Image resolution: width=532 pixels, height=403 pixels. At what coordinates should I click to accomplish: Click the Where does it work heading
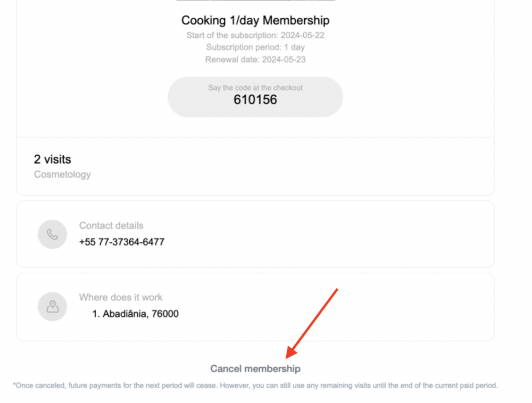pyautogui.click(x=121, y=297)
